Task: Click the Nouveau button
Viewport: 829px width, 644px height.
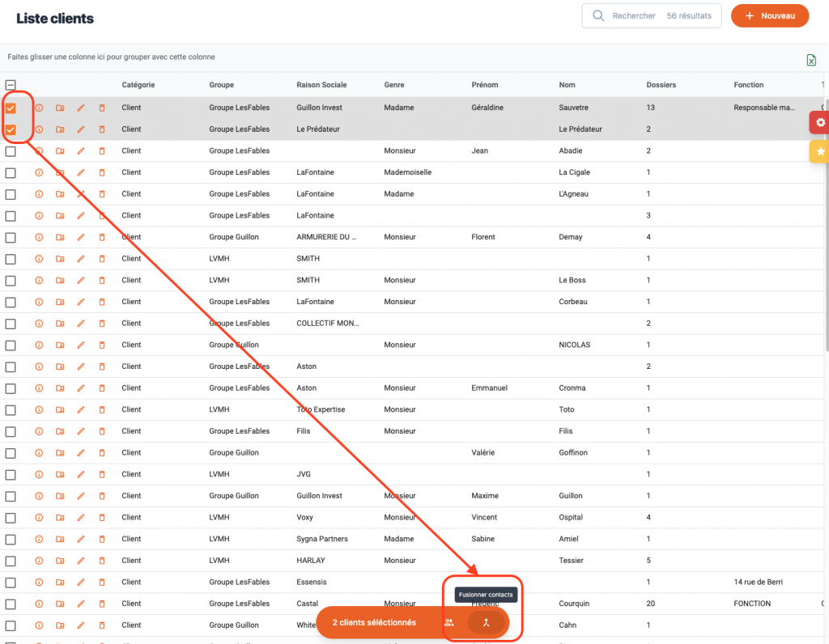Action: (769, 16)
